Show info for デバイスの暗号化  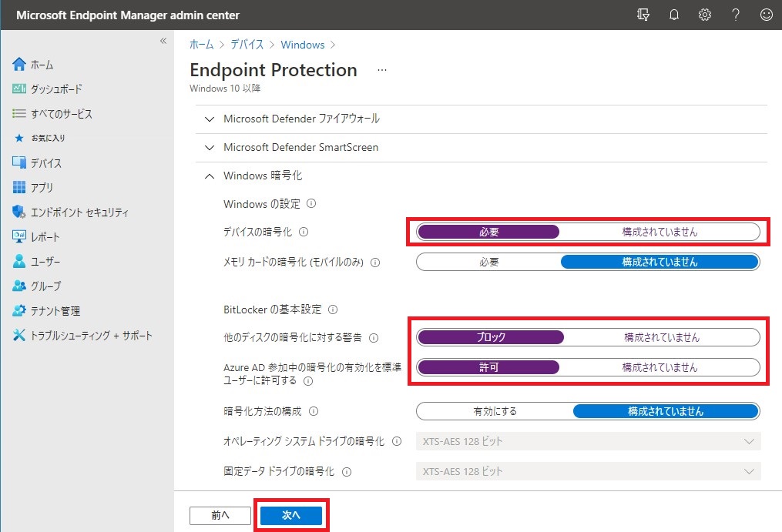click(304, 232)
